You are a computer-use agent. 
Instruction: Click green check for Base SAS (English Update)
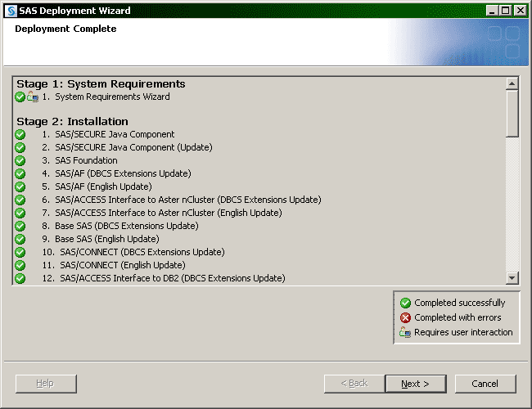pos(20,239)
